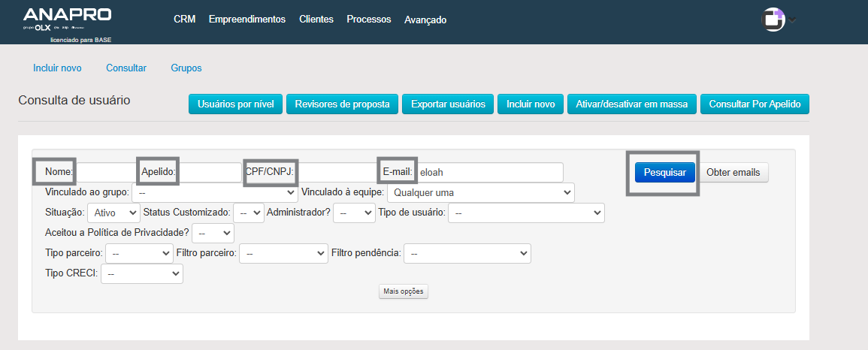Open the Situação dropdown
The height and width of the screenshot is (350, 868).
113,213
